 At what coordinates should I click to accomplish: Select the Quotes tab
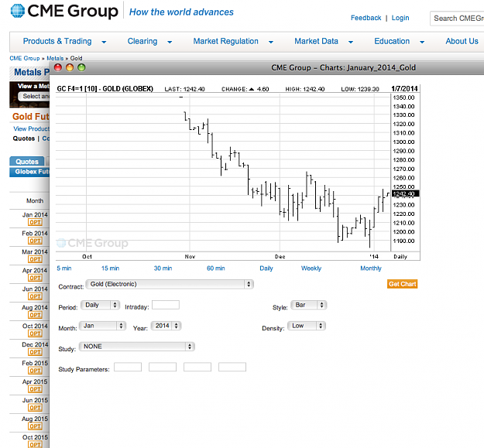coord(27,161)
